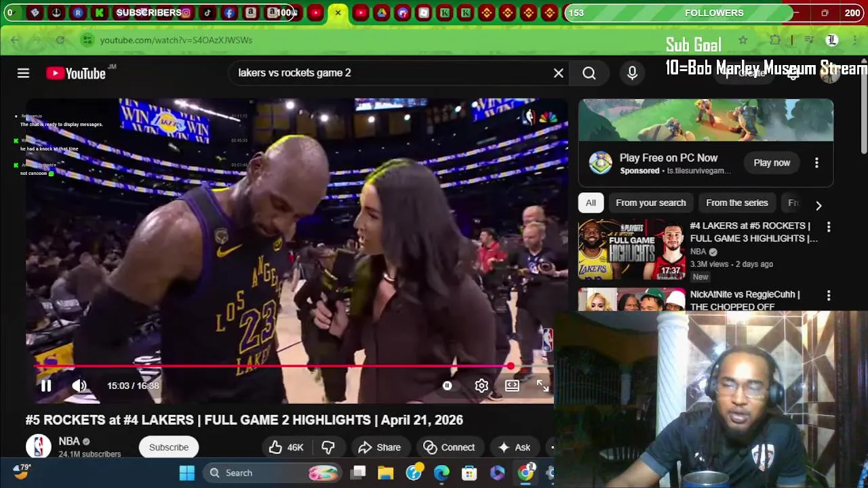The image size is (868, 488).
Task: Go back in browser history
Action: 15,40
